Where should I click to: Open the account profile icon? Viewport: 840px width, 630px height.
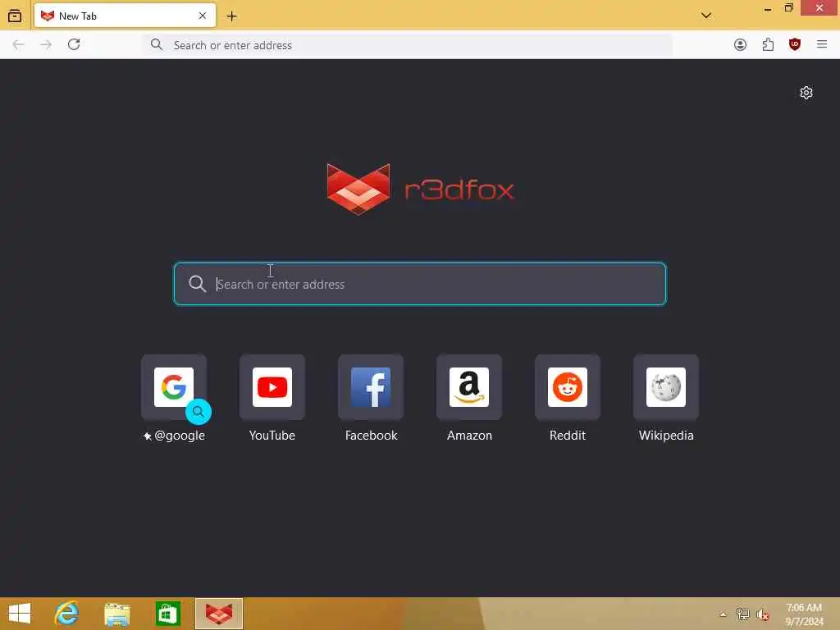point(740,45)
